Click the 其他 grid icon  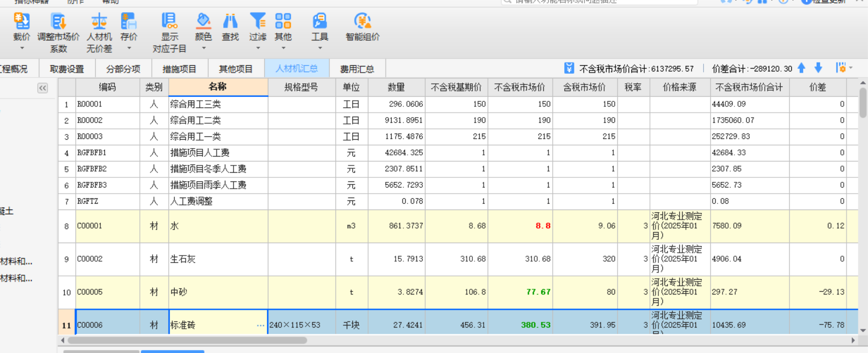[x=283, y=21]
